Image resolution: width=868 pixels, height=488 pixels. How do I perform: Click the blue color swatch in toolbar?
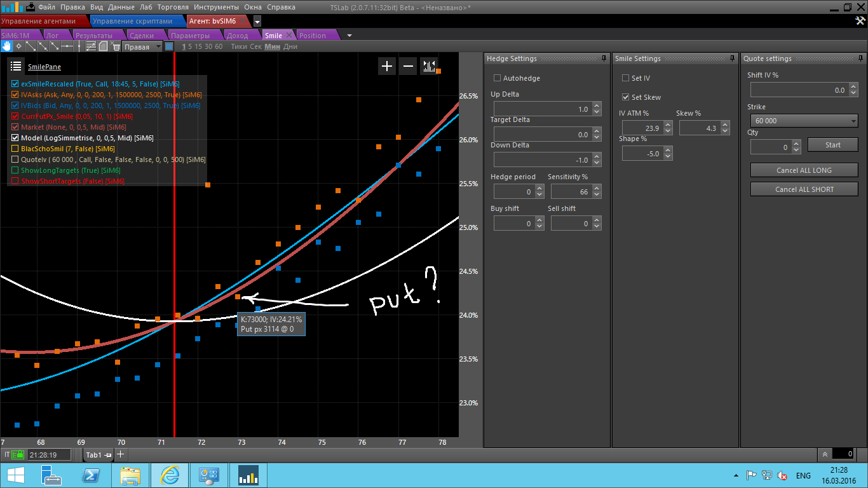tap(169, 46)
